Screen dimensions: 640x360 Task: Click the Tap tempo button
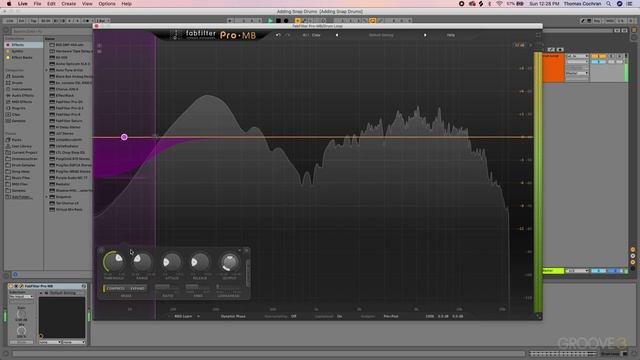pos(33,20)
